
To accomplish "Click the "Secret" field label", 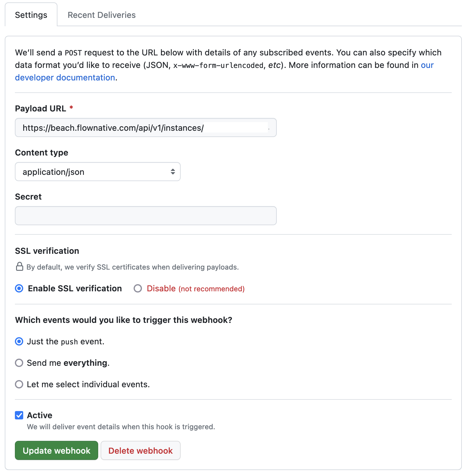I will coord(28,197).
